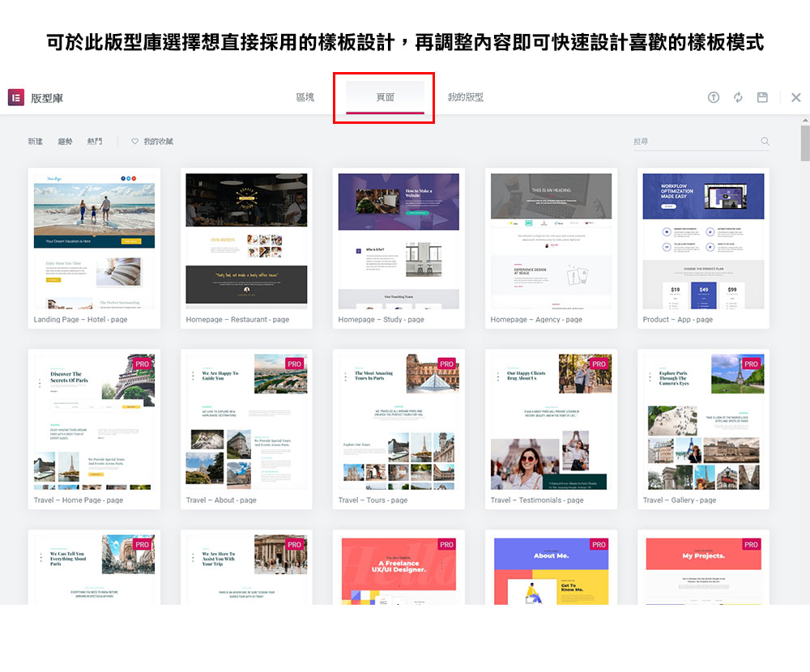Image resolution: width=810 pixels, height=672 pixels.
Task: Show 我的收藏 favorites
Action: pos(158,141)
